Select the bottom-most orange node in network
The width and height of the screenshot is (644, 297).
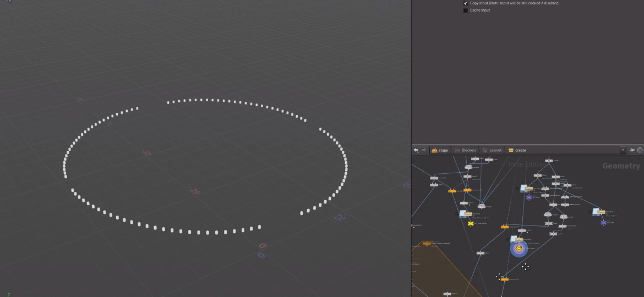click(504, 279)
